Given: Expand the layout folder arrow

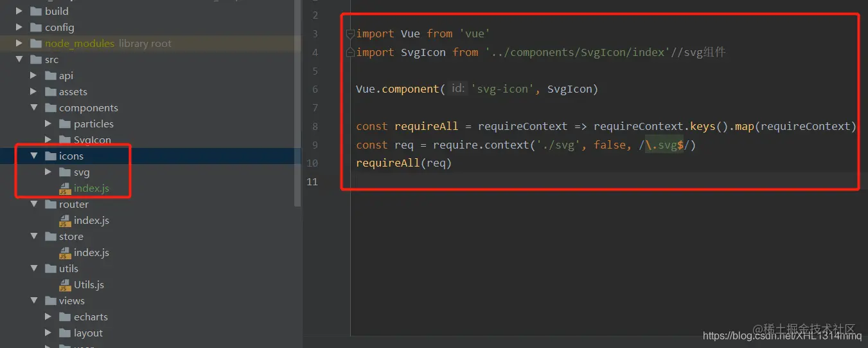Looking at the screenshot, I should pyautogui.click(x=48, y=333).
